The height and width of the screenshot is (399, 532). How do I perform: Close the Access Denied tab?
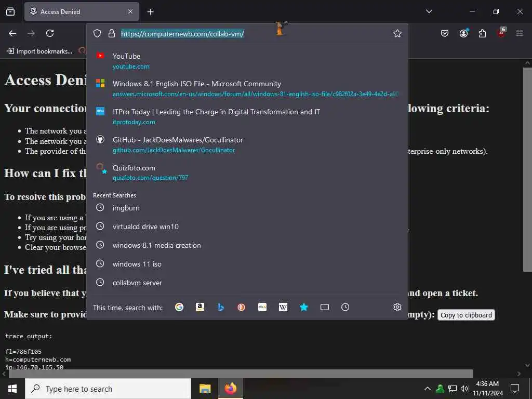coord(130,11)
